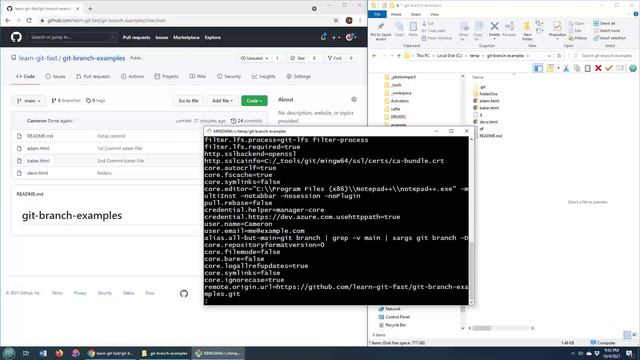Open README.md file in repository list

pyautogui.click(x=40, y=136)
